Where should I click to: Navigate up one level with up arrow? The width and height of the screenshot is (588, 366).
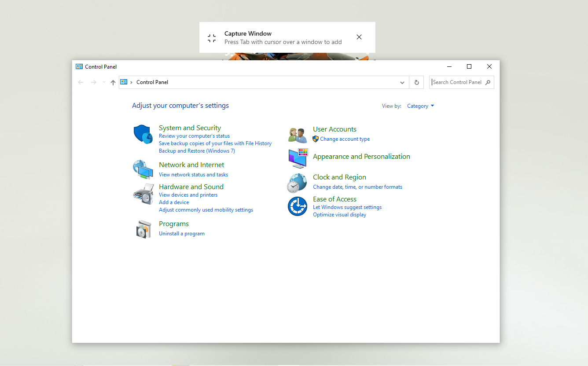(113, 82)
